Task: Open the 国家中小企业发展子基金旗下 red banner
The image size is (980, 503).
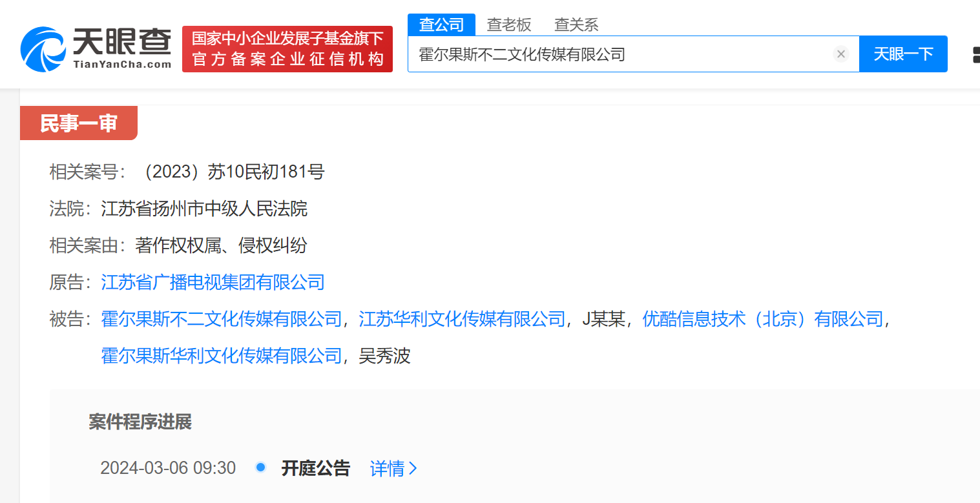Action: (x=287, y=49)
